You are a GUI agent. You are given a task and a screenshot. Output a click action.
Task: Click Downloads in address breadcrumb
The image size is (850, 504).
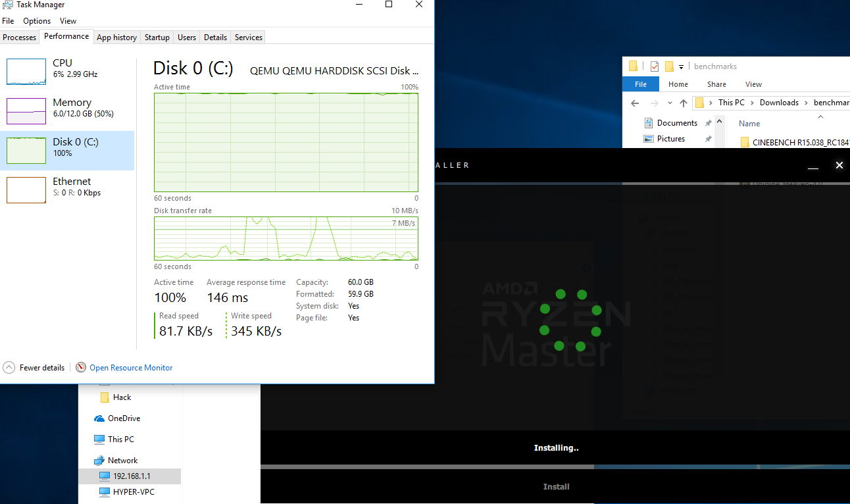pos(779,103)
